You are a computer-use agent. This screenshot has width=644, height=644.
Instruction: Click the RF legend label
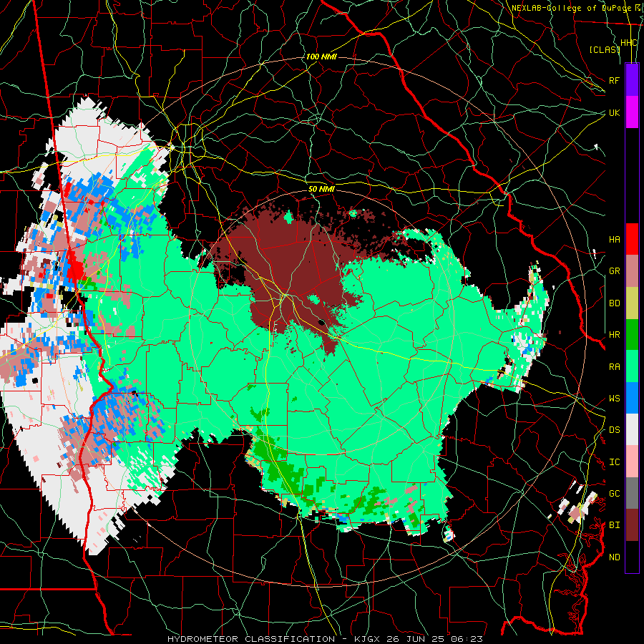click(614, 80)
